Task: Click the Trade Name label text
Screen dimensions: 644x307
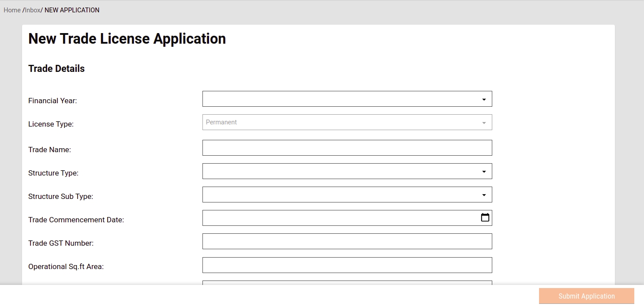Action: 49,150
